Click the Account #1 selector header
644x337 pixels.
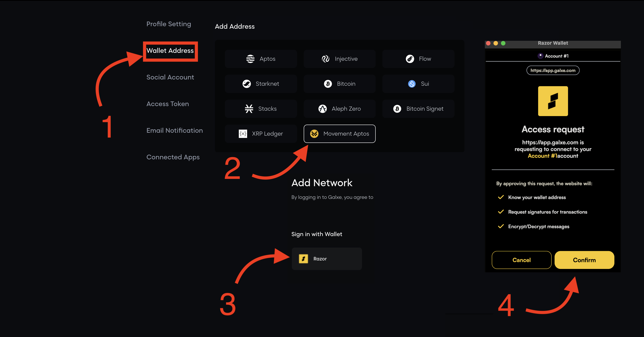(x=553, y=56)
